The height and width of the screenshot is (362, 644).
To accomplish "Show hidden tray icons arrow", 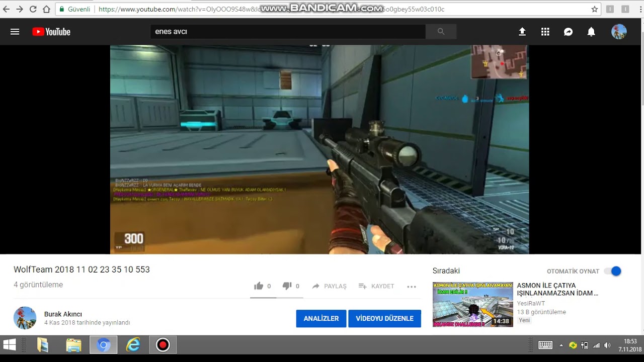I will point(561,345).
